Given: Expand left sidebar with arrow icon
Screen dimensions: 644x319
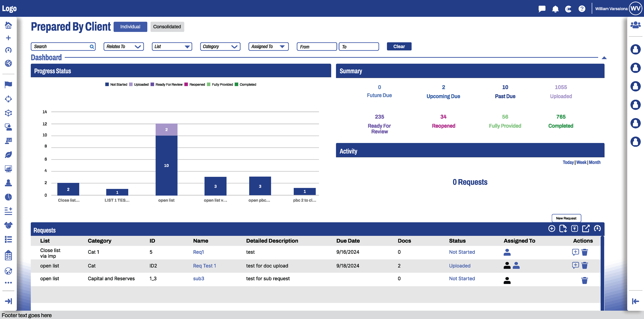Looking at the screenshot, I should coord(8,301).
